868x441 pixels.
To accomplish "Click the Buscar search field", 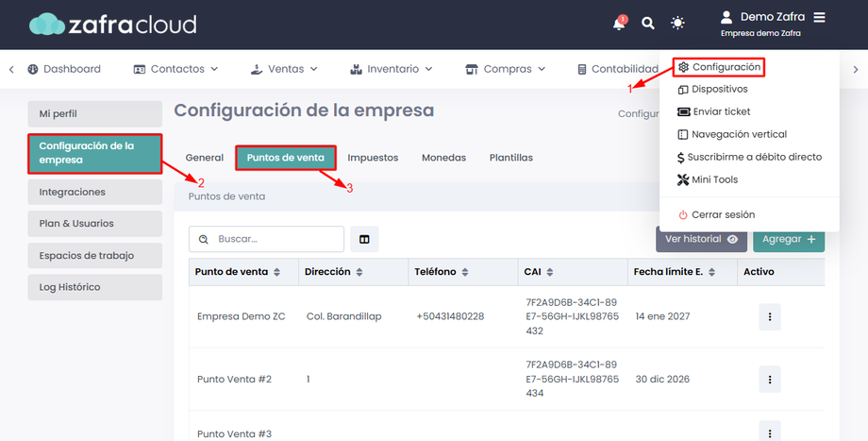I will click(266, 239).
